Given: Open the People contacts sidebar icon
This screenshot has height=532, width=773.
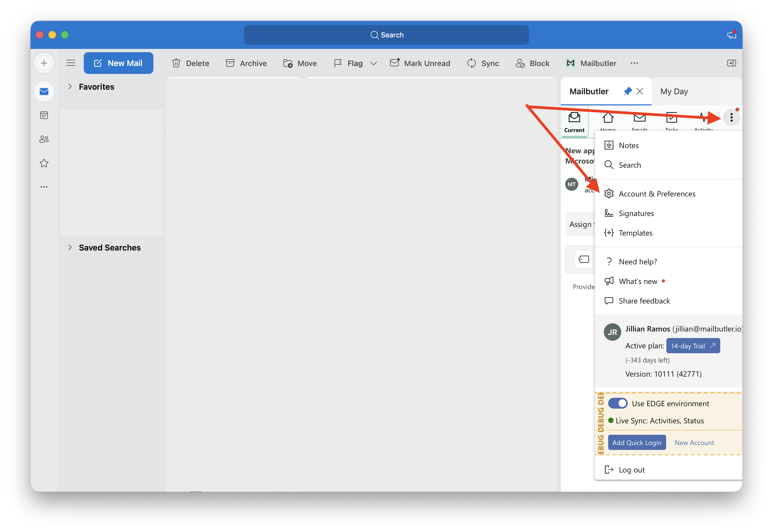Looking at the screenshot, I should point(44,139).
